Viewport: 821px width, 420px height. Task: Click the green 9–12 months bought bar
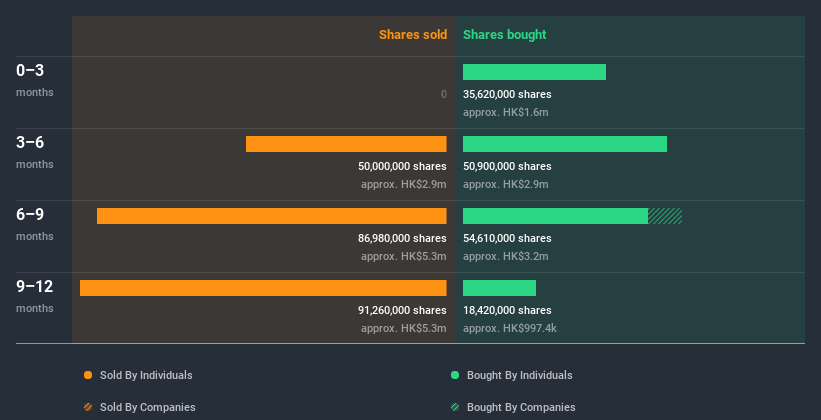click(x=500, y=288)
